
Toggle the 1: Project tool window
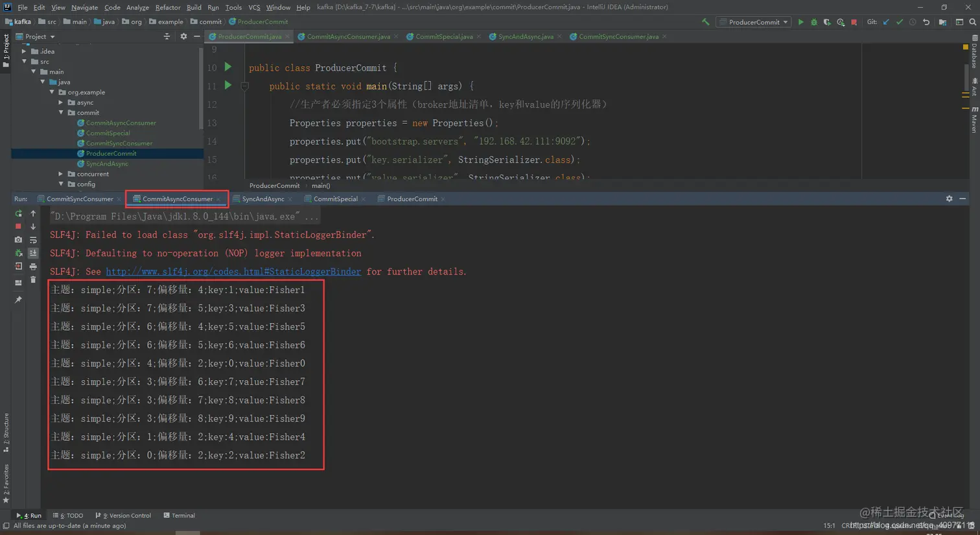click(6, 51)
